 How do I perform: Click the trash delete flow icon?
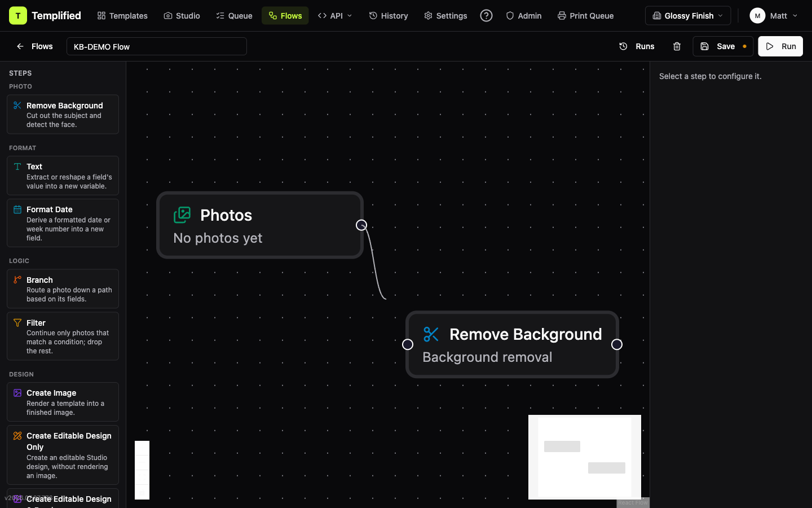[677, 46]
